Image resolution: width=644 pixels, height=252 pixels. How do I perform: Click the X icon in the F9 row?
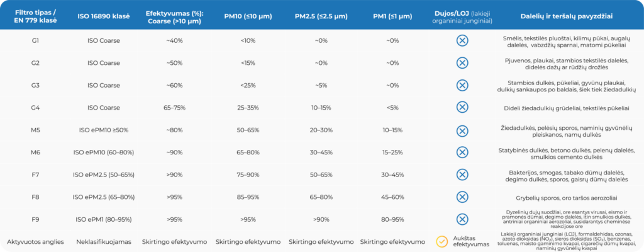point(462,219)
